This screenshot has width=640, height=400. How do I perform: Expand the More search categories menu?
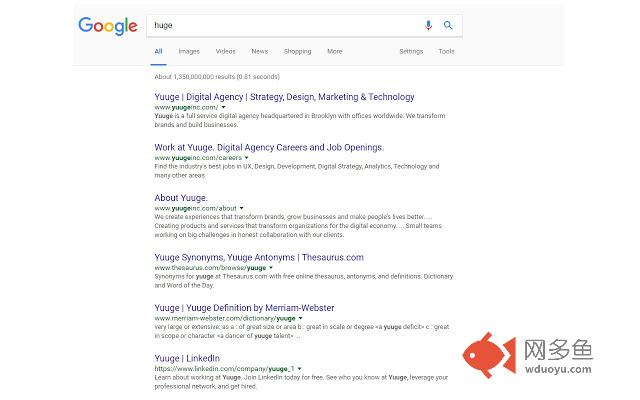pyautogui.click(x=335, y=51)
